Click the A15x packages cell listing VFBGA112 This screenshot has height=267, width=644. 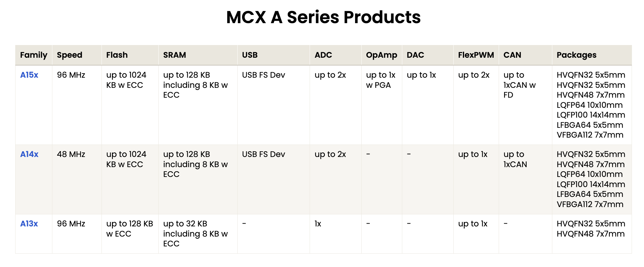pyautogui.click(x=592, y=105)
